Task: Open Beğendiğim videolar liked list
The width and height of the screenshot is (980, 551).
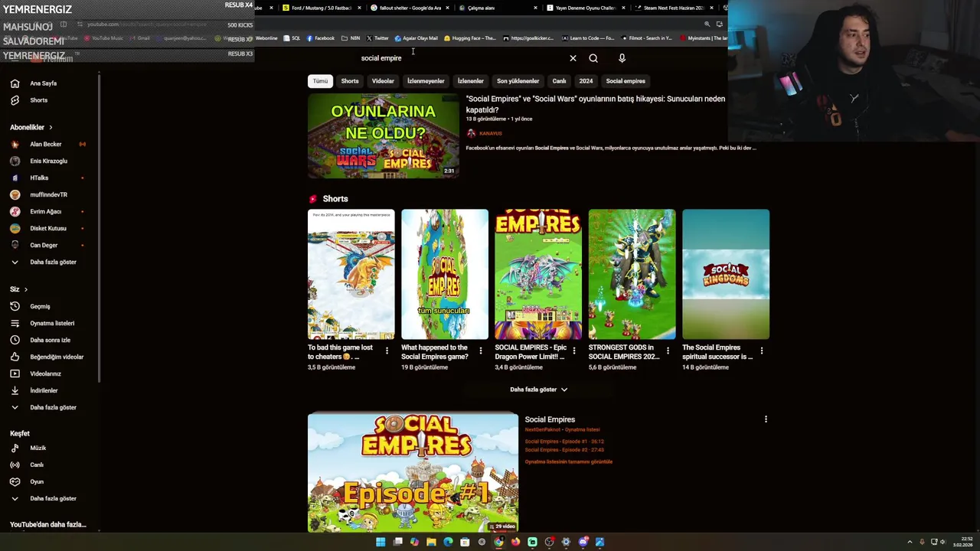Action: click(x=47, y=357)
